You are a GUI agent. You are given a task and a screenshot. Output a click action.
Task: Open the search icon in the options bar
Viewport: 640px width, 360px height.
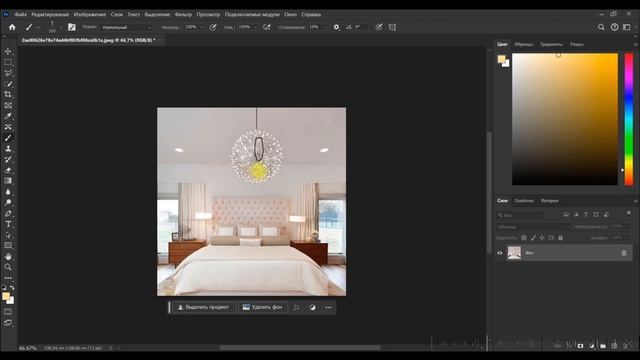coord(601,27)
